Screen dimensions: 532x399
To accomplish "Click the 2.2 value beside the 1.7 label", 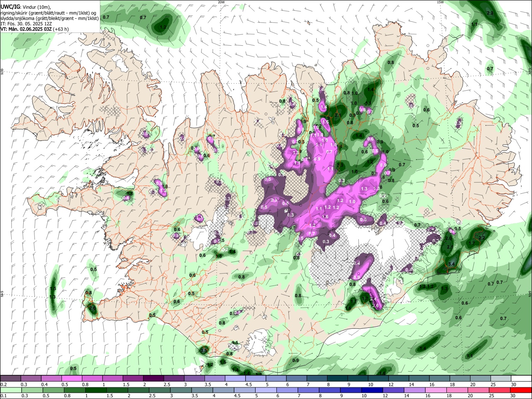I will (x=482, y=238).
